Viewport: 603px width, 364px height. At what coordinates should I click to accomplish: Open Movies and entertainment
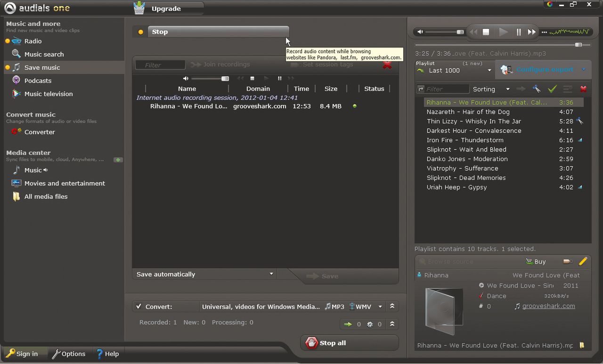pyautogui.click(x=65, y=183)
